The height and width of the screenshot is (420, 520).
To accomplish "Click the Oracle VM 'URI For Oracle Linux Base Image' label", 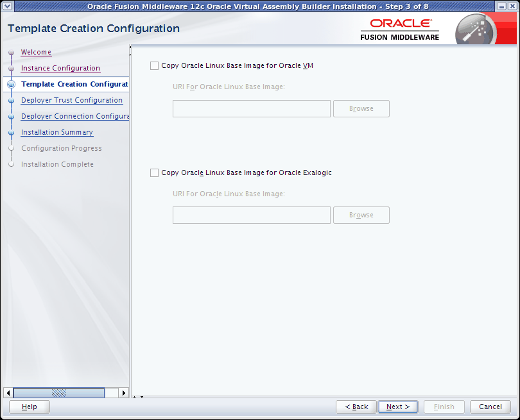I will point(229,87).
